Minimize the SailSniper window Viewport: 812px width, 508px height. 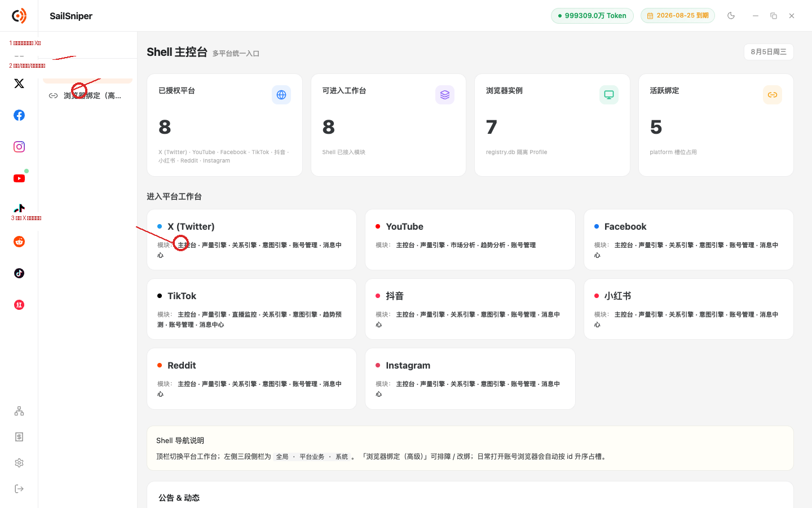click(756, 16)
